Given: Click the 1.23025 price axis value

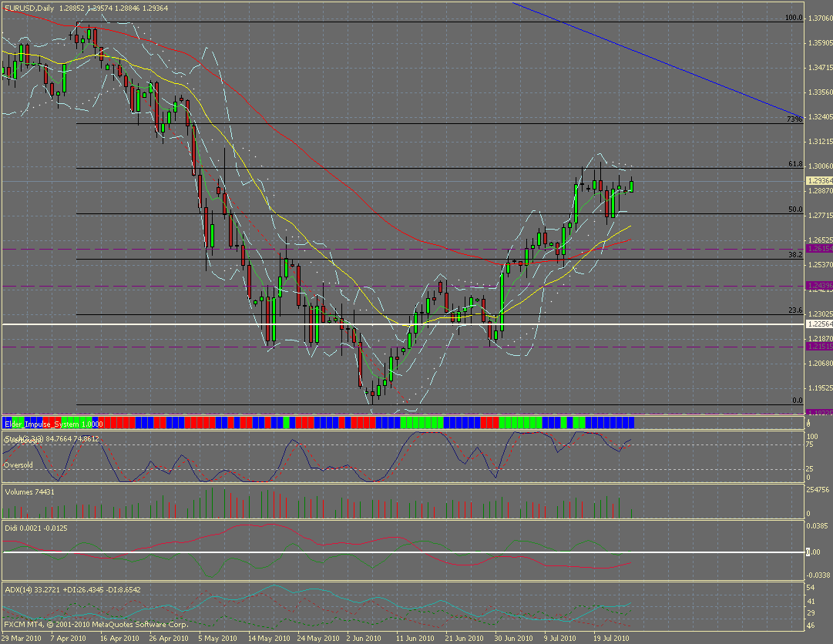Looking at the screenshot, I should pyautogui.click(x=820, y=314).
